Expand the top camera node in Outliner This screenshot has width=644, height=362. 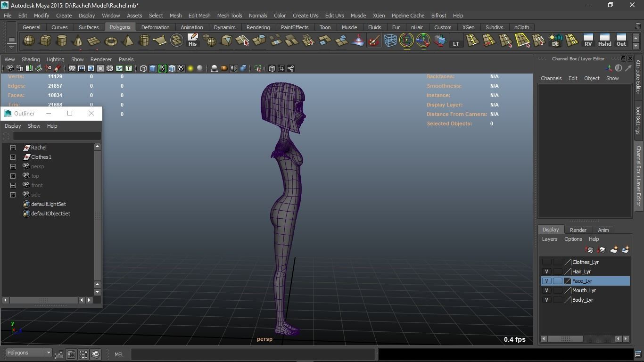[13, 176]
